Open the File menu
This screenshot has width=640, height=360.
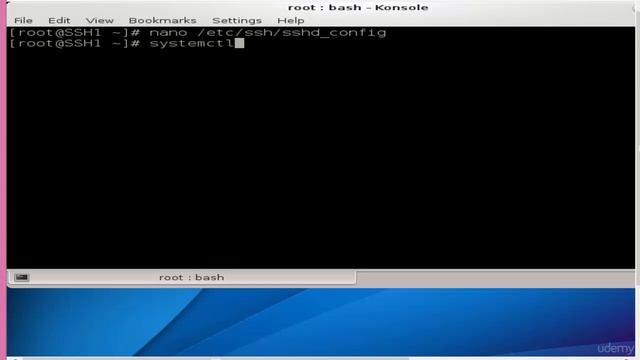coord(23,20)
